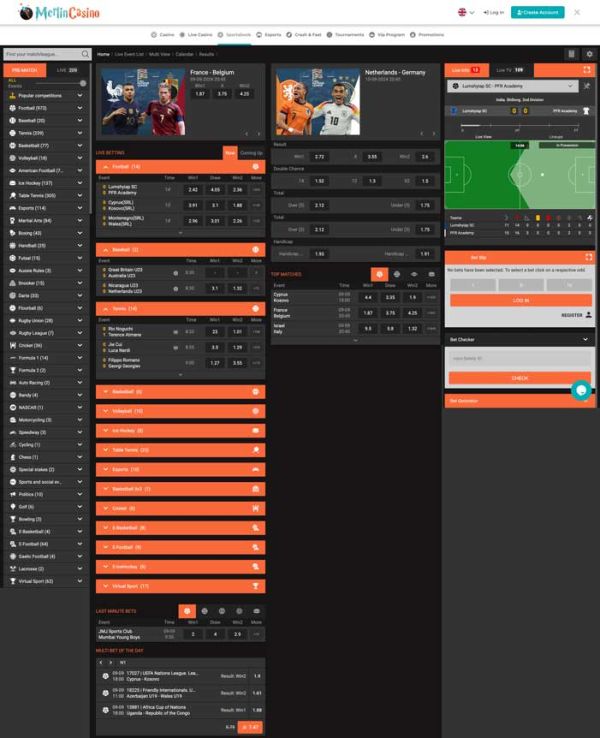The image size is (600, 738).
Task: Click the pin icon beside match selector
Action: pos(587,86)
